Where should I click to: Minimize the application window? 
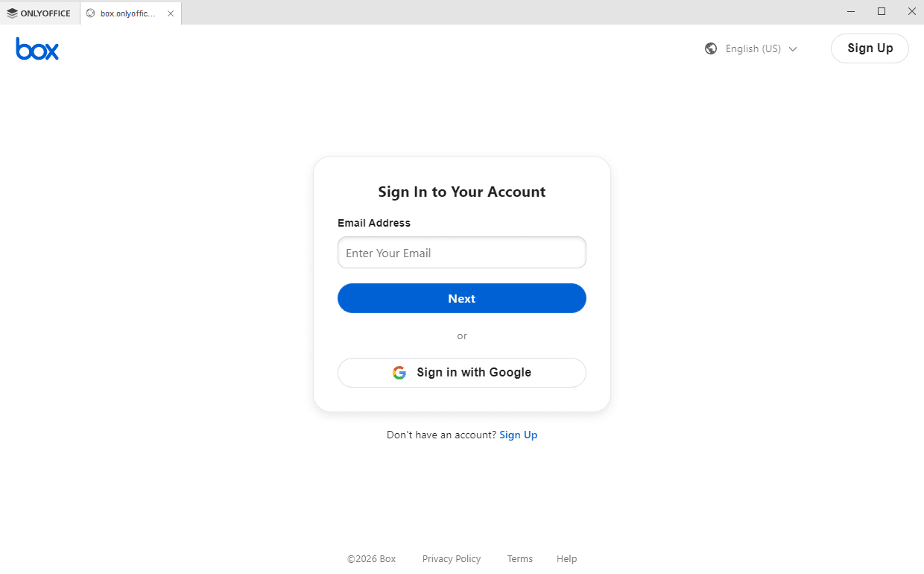[x=850, y=11]
